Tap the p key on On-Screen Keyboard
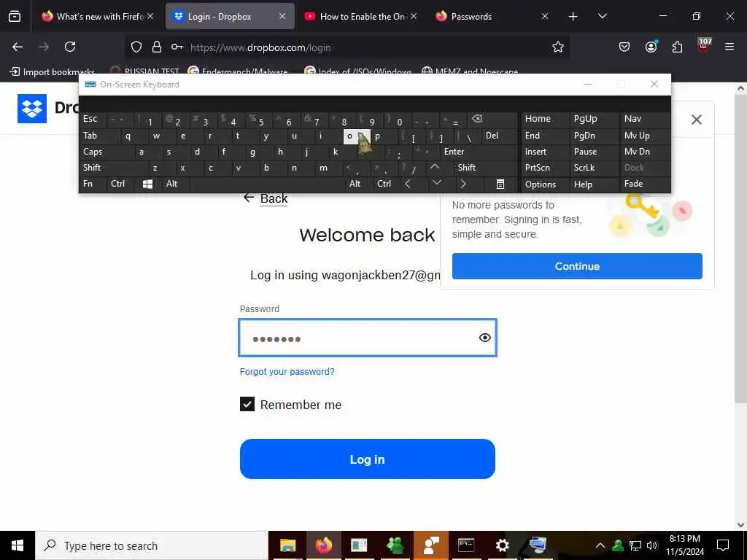Viewport: 747px width, 560px height. tap(384, 136)
